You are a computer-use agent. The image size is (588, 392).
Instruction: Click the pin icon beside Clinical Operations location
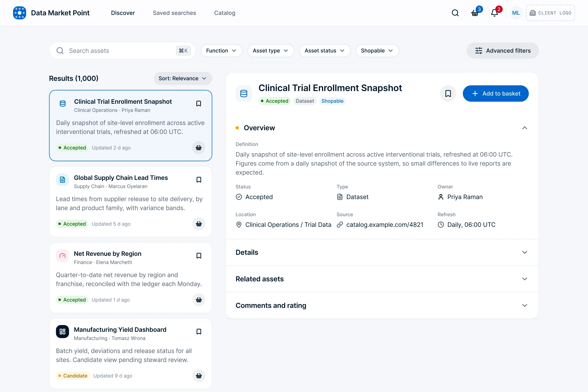pos(239,225)
